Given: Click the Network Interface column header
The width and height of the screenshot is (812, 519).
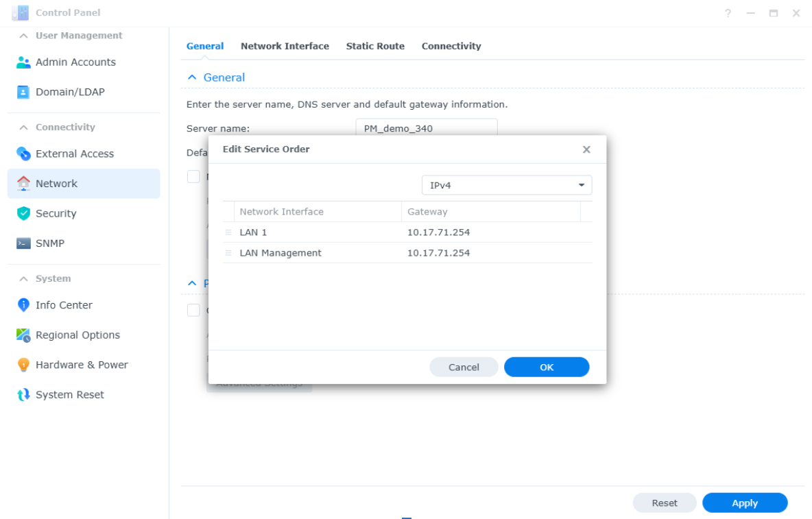Looking at the screenshot, I should pyautogui.click(x=318, y=212).
